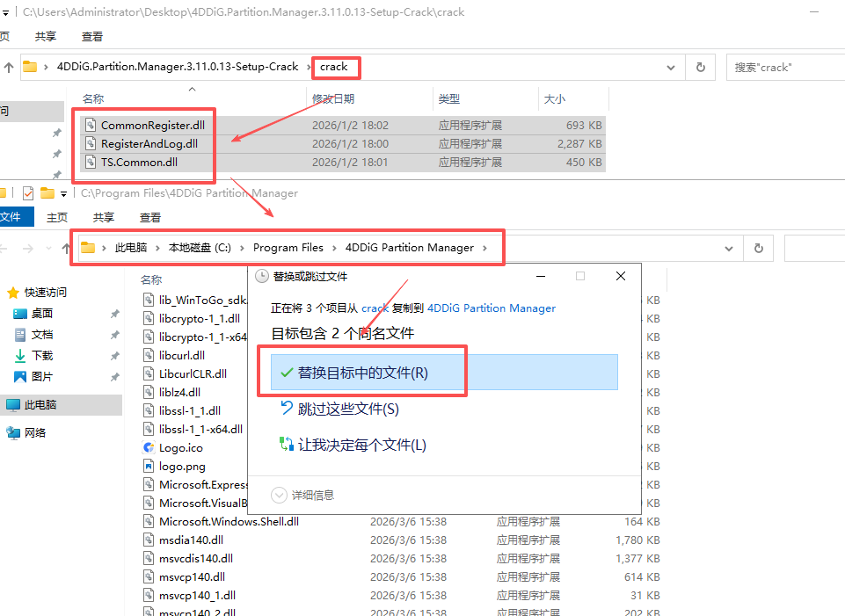The height and width of the screenshot is (616, 845).
Task: Expand chevron after 4DDiG Partition Manager breadcrumb
Action: 484,248
